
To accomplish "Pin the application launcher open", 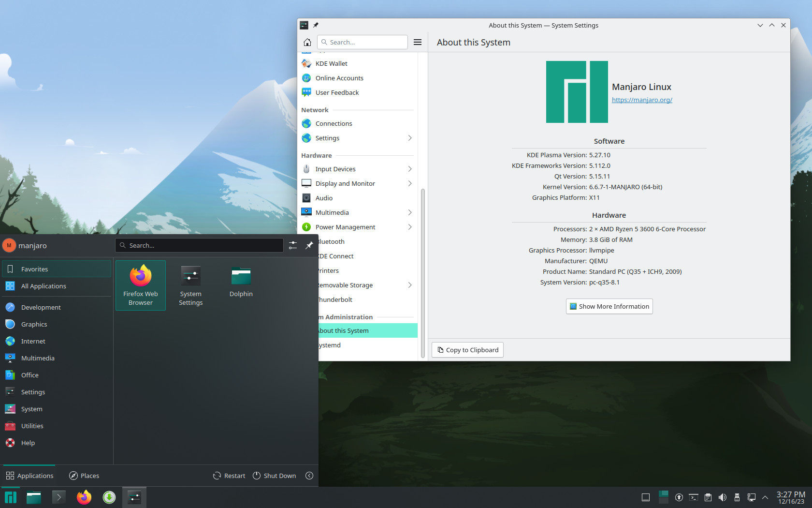I will pyautogui.click(x=309, y=245).
